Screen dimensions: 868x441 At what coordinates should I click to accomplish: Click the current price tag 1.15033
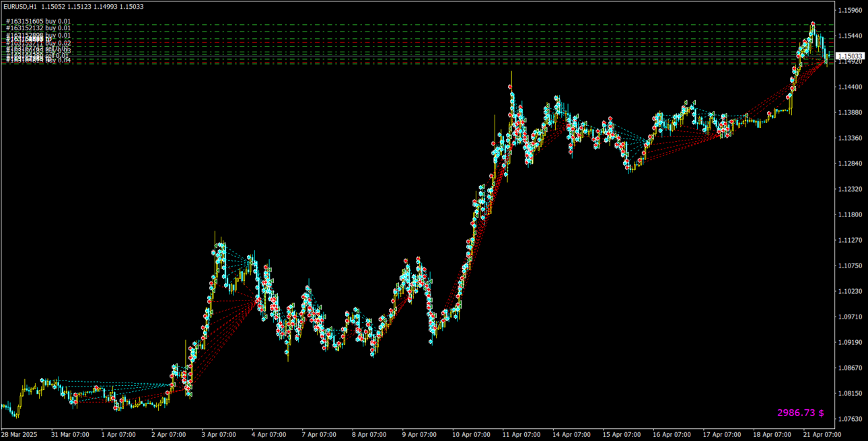[851, 56]
